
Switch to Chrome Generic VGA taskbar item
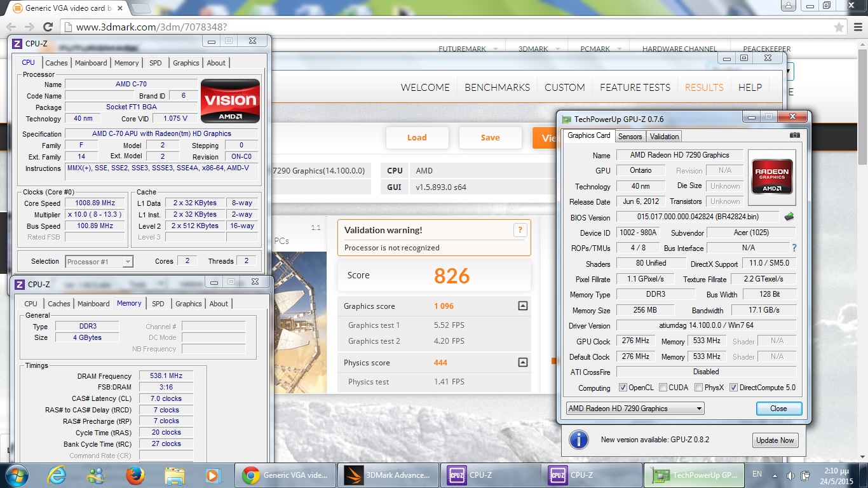click(285, 475)
